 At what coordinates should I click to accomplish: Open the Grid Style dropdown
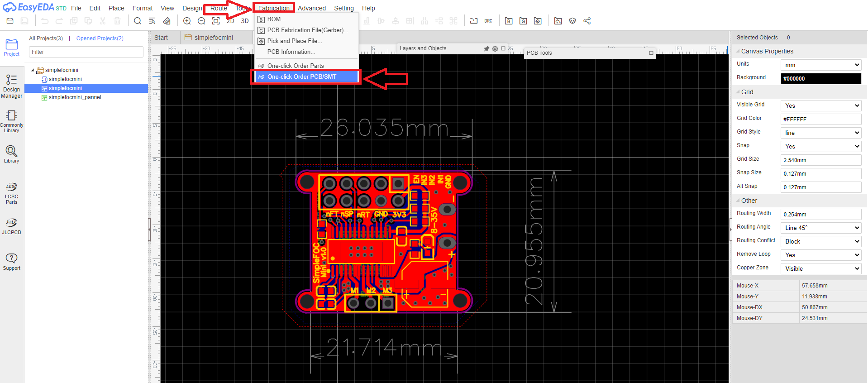point(821,133)
